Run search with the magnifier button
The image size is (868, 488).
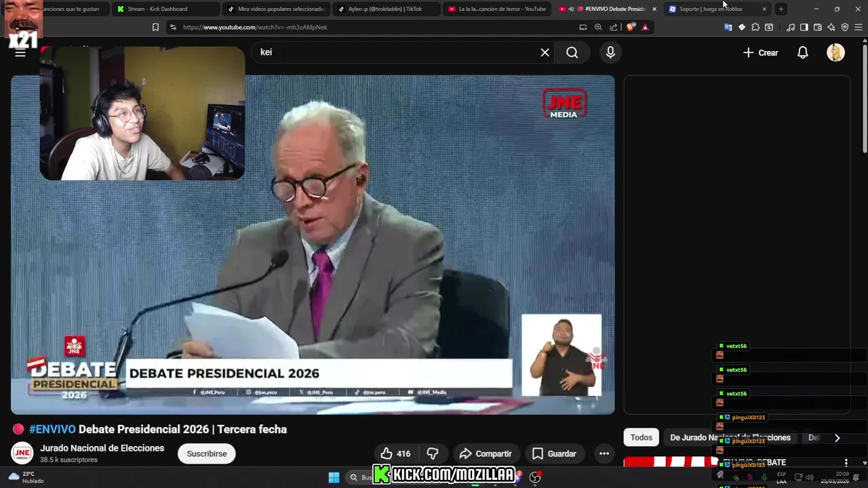click(572, 52)
